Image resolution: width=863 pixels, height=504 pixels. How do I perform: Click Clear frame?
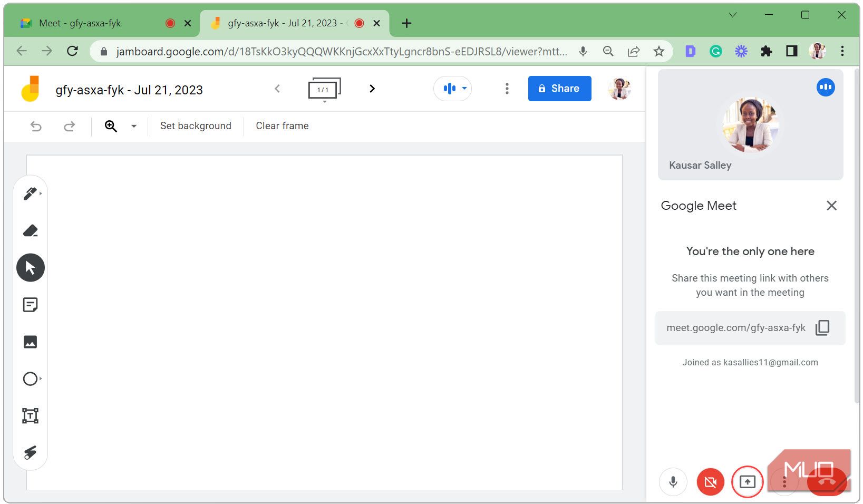282,126
